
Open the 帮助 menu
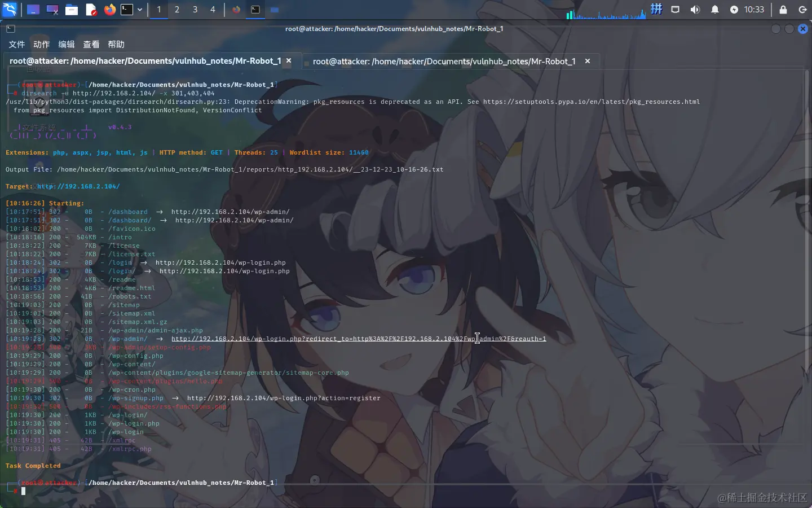[x=116, y=44]
